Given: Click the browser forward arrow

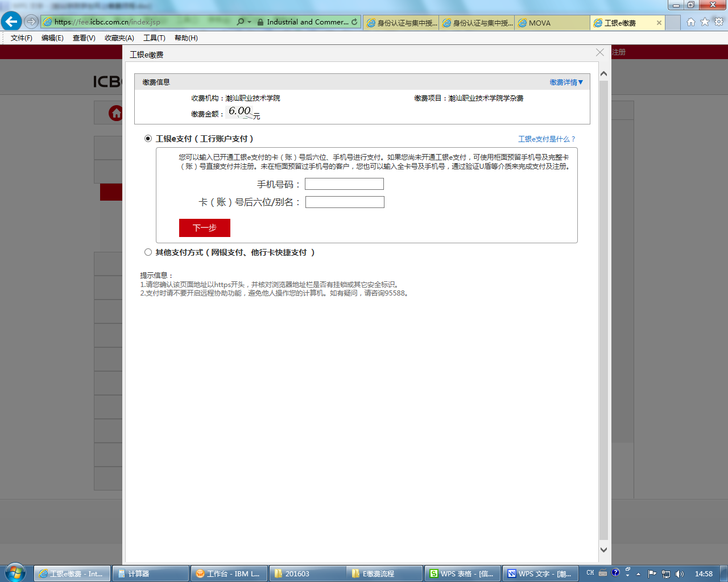Looking at the screenshot, I should [x=31, y=22].
